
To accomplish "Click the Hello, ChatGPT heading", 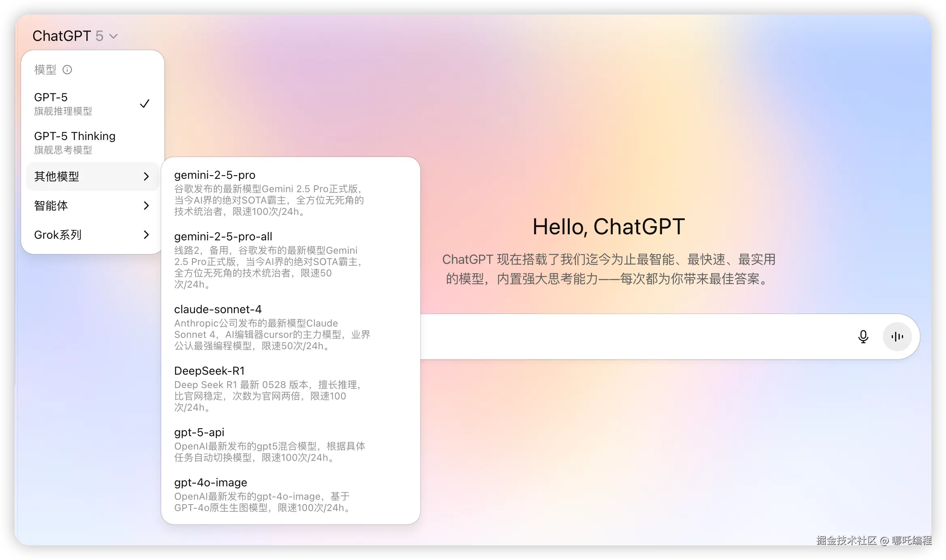I will (x=608, y=227).
